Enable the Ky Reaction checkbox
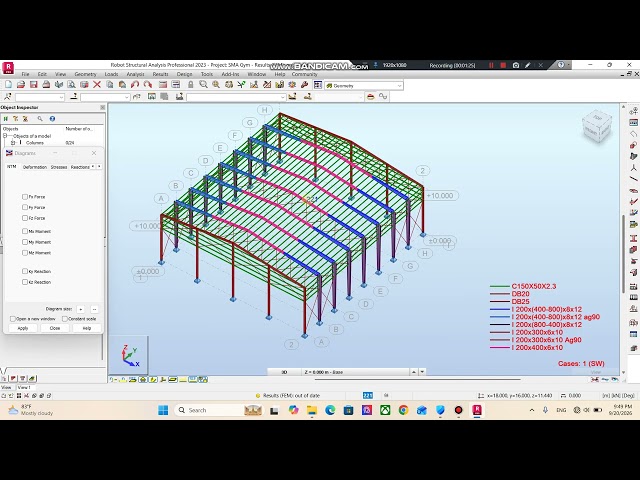This screenshot has height=480, width=640. tap(25, 271)
